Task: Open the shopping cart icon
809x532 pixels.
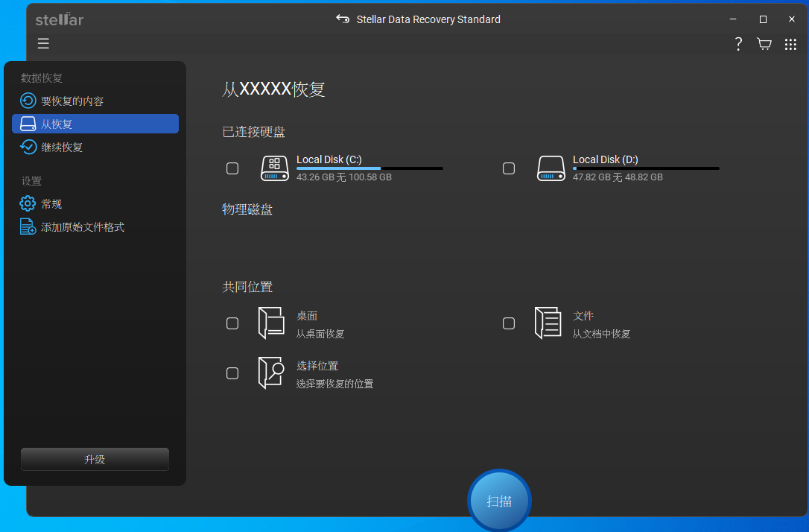Action: (764, 44)
